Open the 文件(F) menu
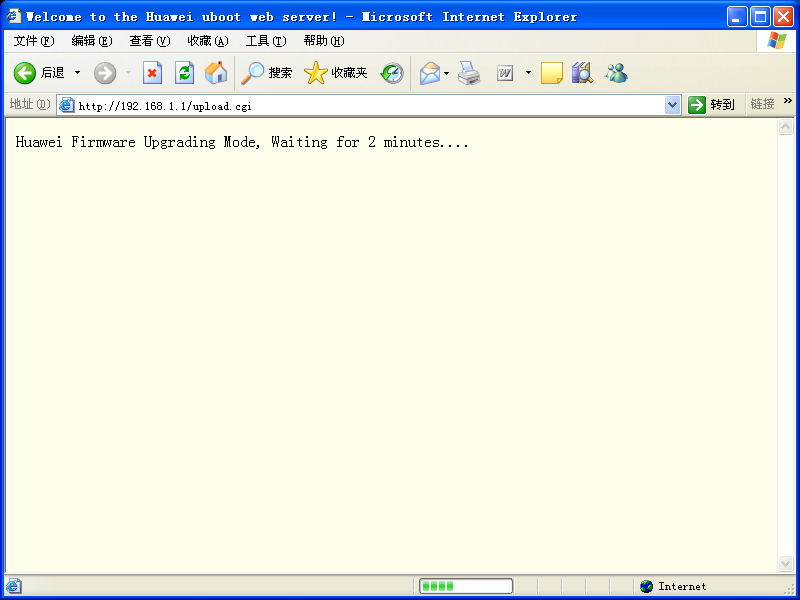The width and height of the screenshot is (800, 600). pos(34,41)
